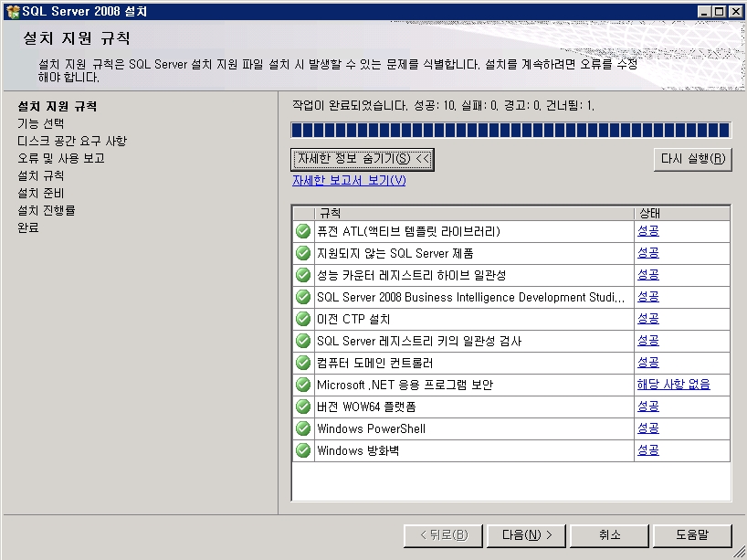This screenshot has height=560, width=747.
Task: Open 성공 link for Windows PowerShell
Action: coord(647,428)
